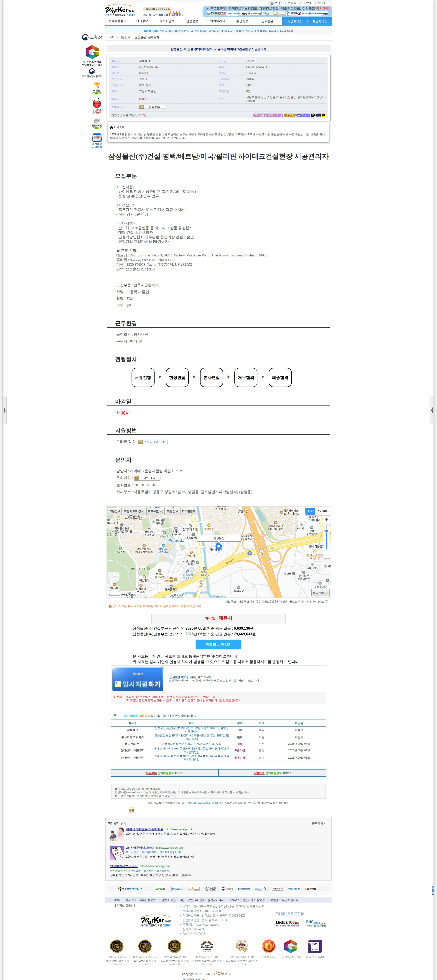Open the 연봉정보 menu
437x980 pixels.
[x=192, y=21]
